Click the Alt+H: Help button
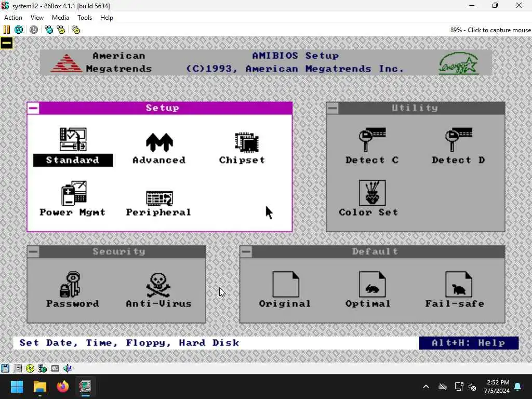The width and height of the screenshot is (532, 399). pyautogui.click(x=469, y=343)
